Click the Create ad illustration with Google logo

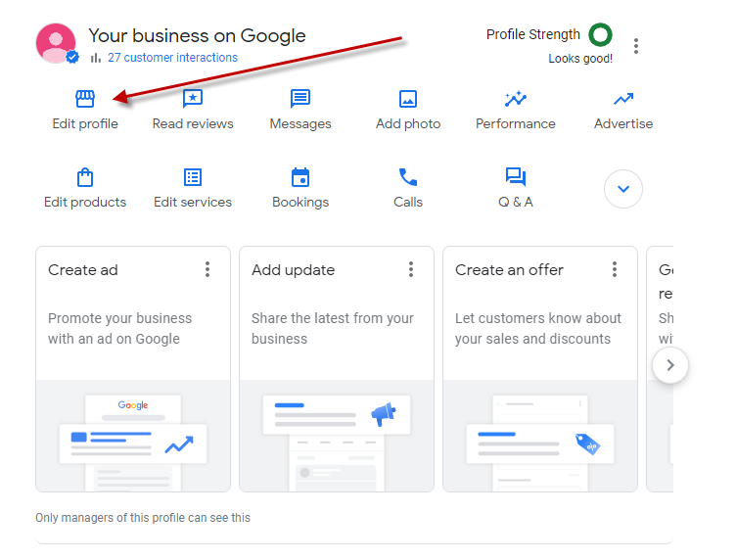point(133,436)
